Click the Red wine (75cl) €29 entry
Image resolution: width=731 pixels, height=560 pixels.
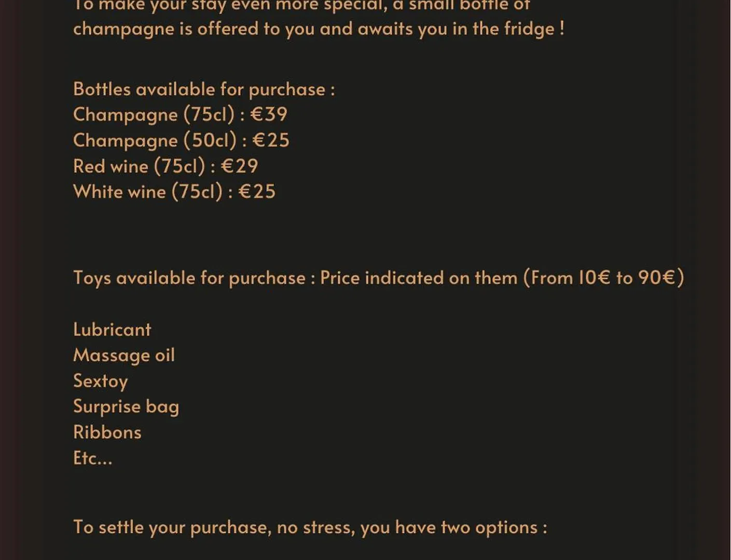click(165, 166)
